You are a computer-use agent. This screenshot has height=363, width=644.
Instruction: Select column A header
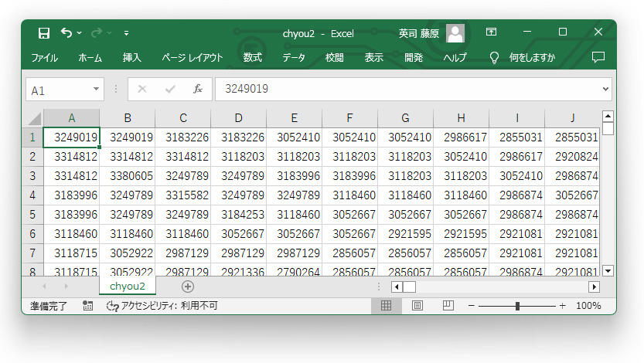tap(71, 118)
